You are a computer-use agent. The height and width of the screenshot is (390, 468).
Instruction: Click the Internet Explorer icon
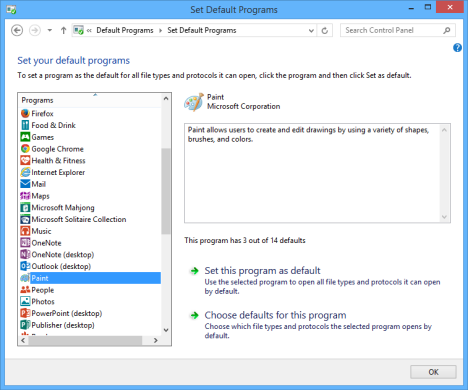click(25, 172)
